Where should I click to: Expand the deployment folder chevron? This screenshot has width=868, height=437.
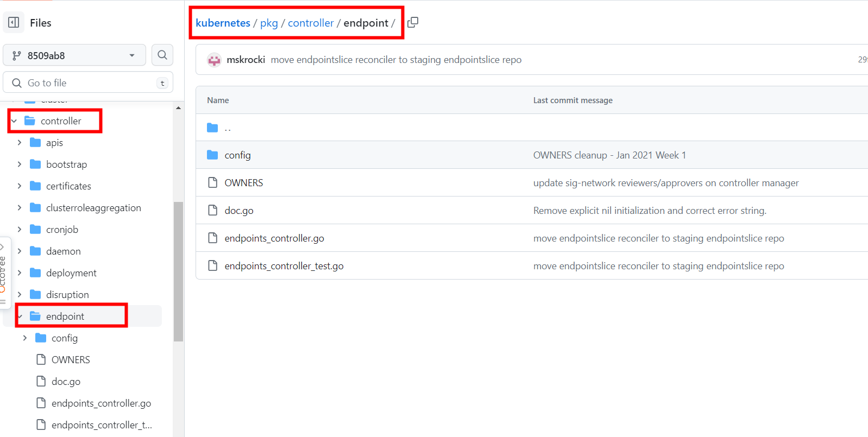coord(20,273)
